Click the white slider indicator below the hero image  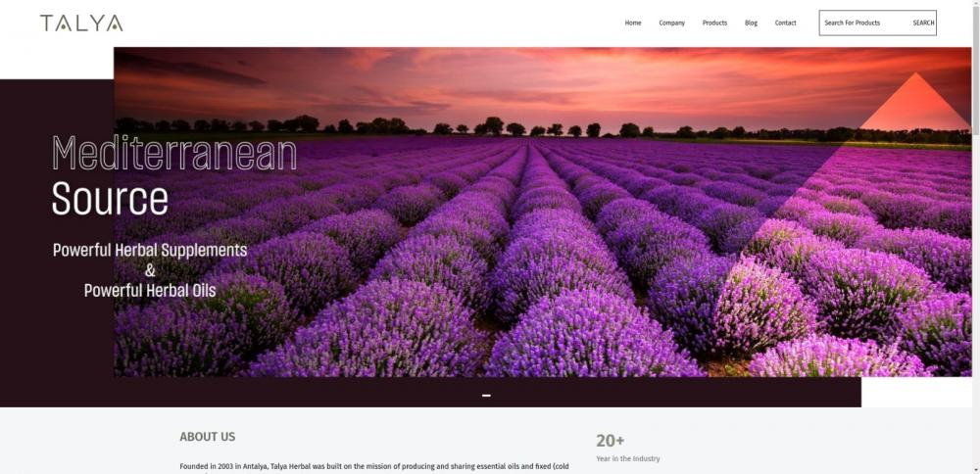(486, 396)
